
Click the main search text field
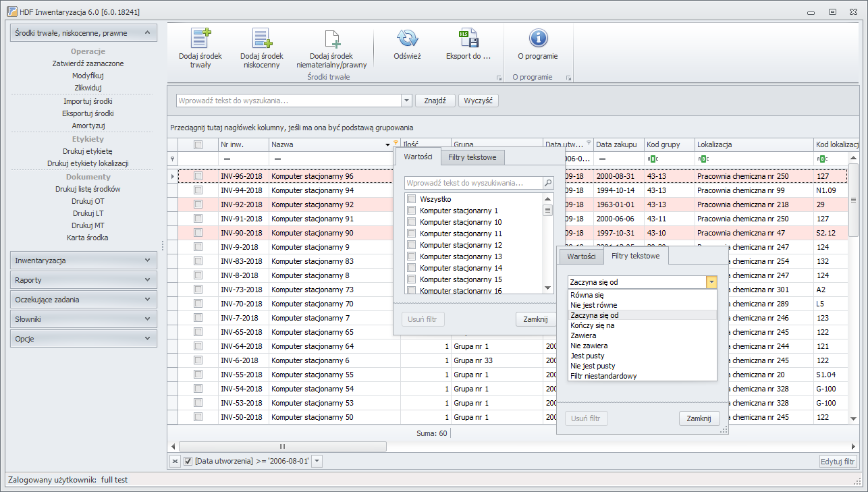tap(289, 101)
